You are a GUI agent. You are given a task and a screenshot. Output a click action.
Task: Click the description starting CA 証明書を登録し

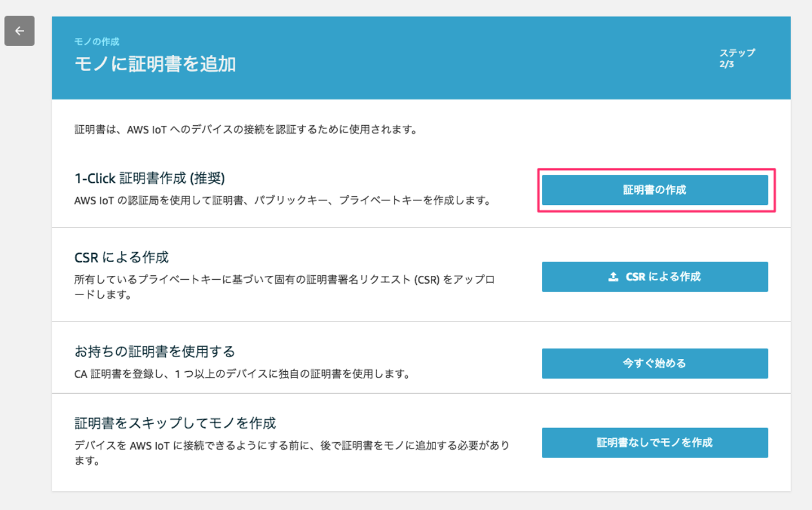tap(242, 374)
